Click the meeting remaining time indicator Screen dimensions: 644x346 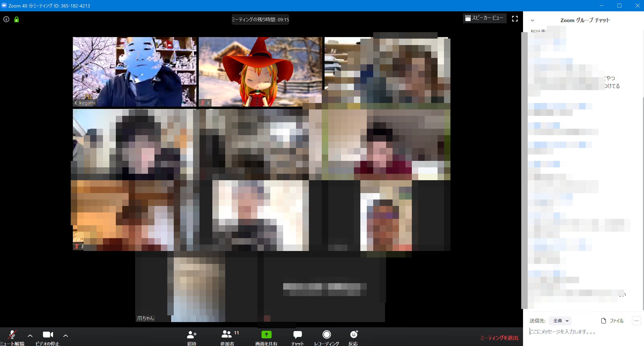pos(260,20)
